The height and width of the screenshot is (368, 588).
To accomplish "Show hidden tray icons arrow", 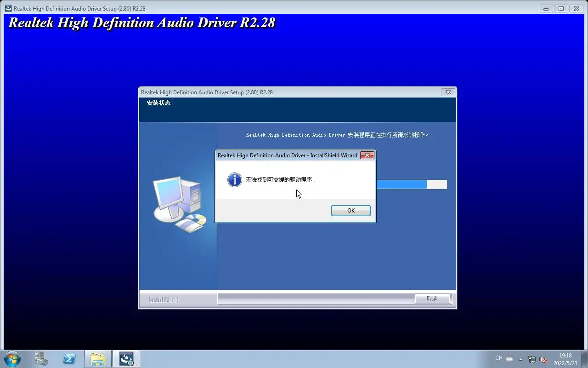I will click(x=520, y=359).
